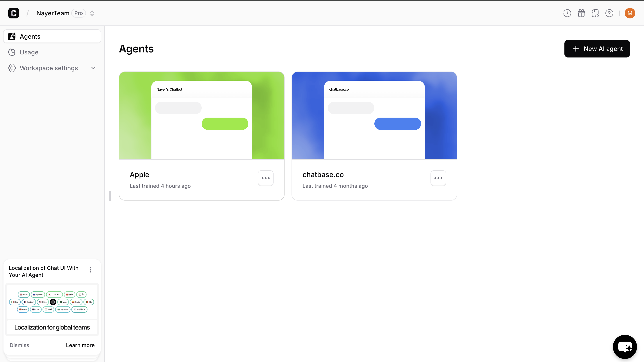Open the options menu on the chatbase.co card

point(438,178)
